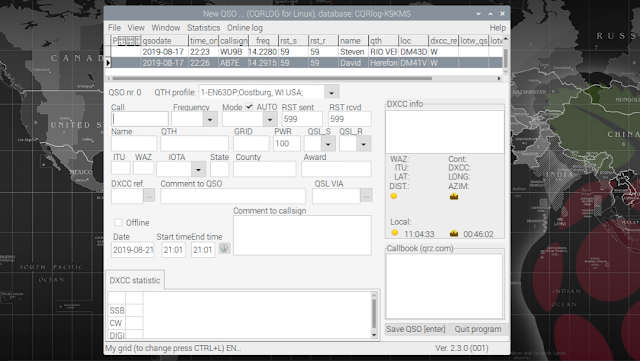
Task: Click the sunset icon under AZIM
Action: 453,196
